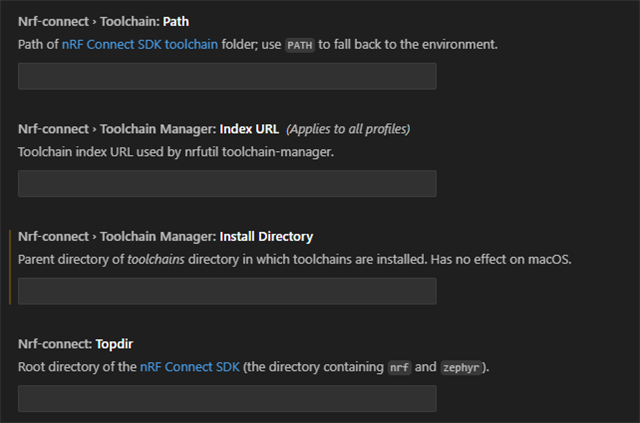Open the nRF Connect SDK toolchain link
Screen dimensions: 640x423
[x=140, y=44]
